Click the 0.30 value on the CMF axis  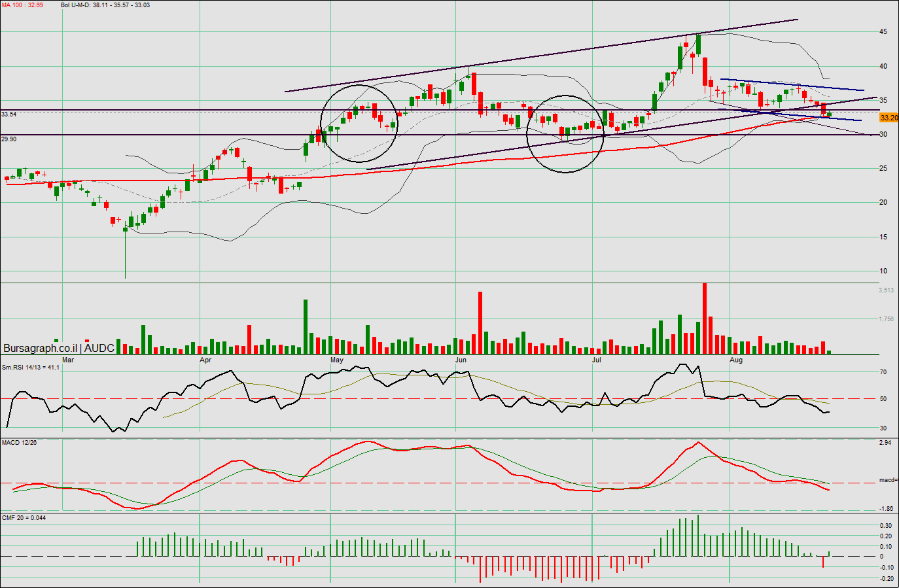[x=886, y=526]
